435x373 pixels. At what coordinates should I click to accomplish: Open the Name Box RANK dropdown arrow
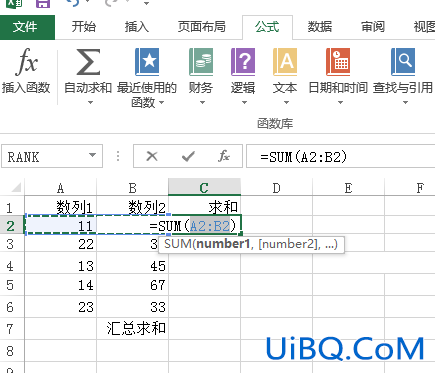(93, 155)
